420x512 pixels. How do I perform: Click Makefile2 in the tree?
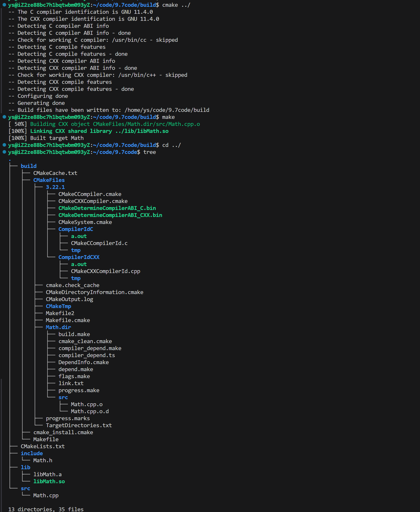(x=60, y=313)
